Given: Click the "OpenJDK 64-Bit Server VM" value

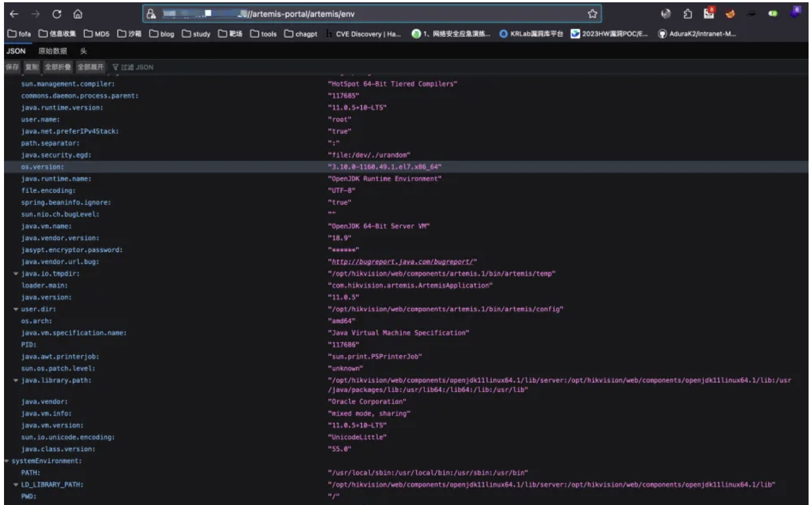Looking at the screenshot, I should coord(379,227).
